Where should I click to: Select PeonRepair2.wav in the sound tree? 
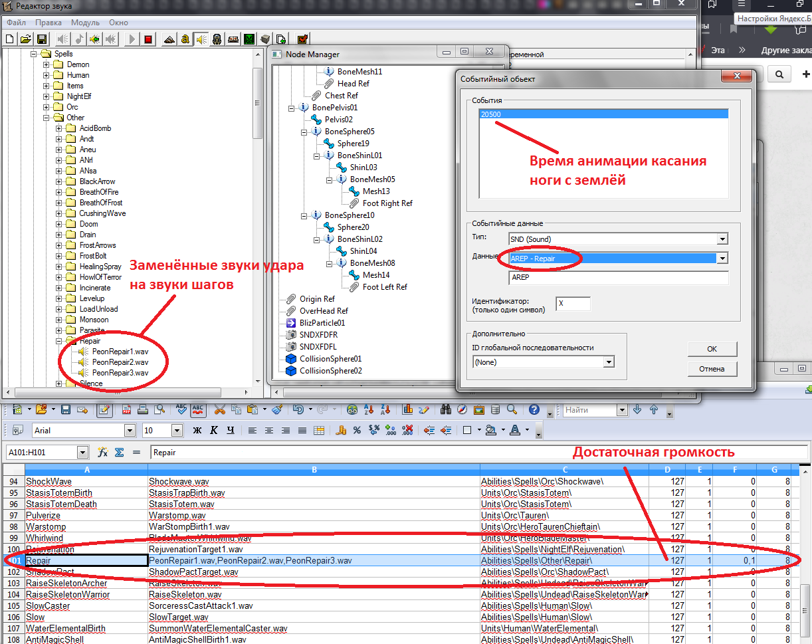click(x=120, y=362)
